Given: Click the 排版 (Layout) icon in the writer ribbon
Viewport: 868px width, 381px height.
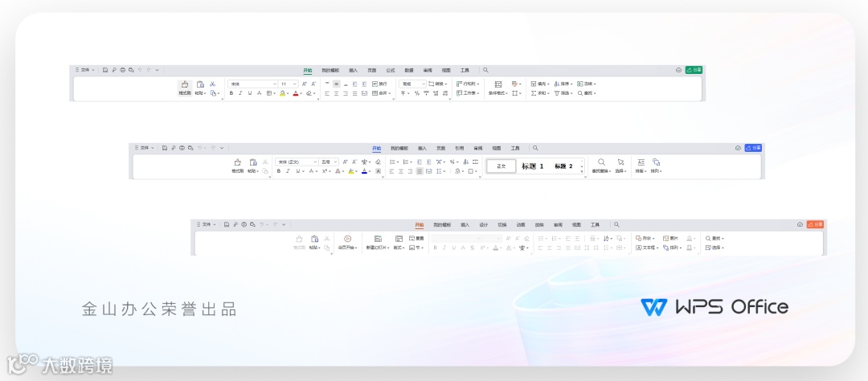Looking at the screenshot, I should pos(641,162).
